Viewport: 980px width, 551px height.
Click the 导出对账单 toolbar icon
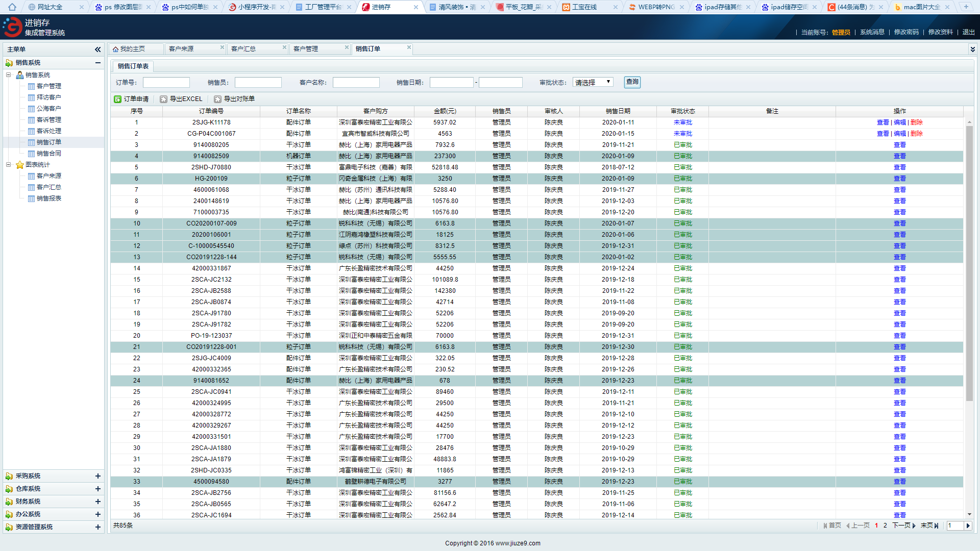tap(217, 99)
